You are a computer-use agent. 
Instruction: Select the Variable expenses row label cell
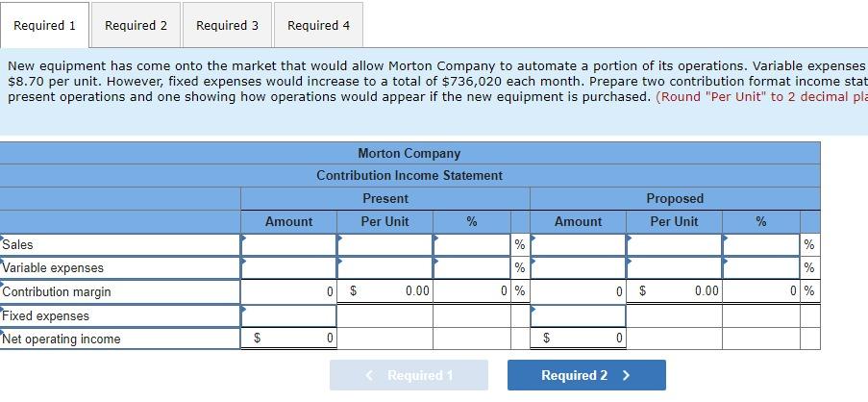(x=120, y=268)
